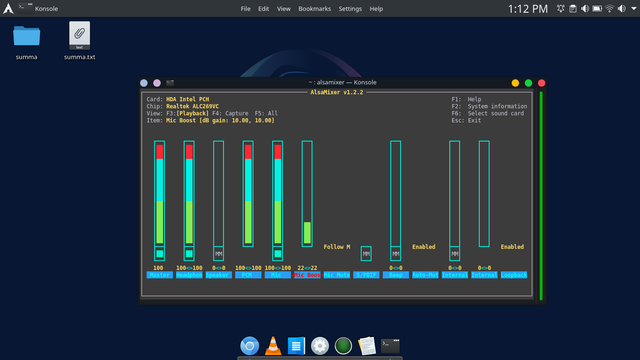Click the Master volume bar
The width and height of the screenshot is (640, 360).
[160, 194]
